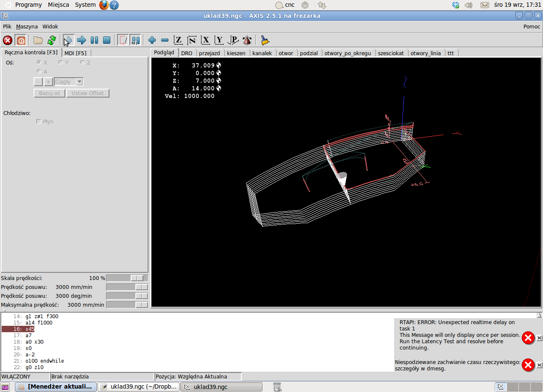This screenshot has width=543, height=392.
Task: Open the otwory_linia tab
Action: point(425,53)
